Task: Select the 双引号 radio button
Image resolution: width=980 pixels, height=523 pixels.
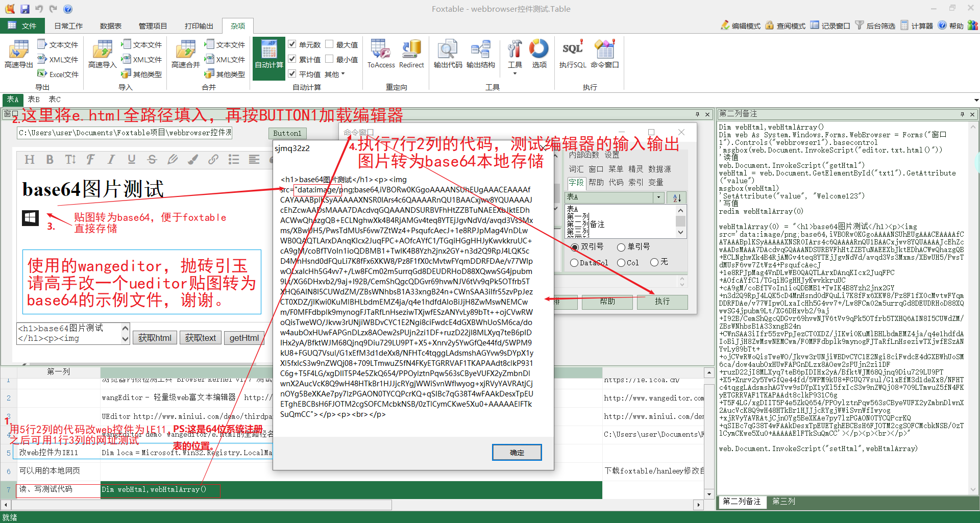Action: coord(575,247)
